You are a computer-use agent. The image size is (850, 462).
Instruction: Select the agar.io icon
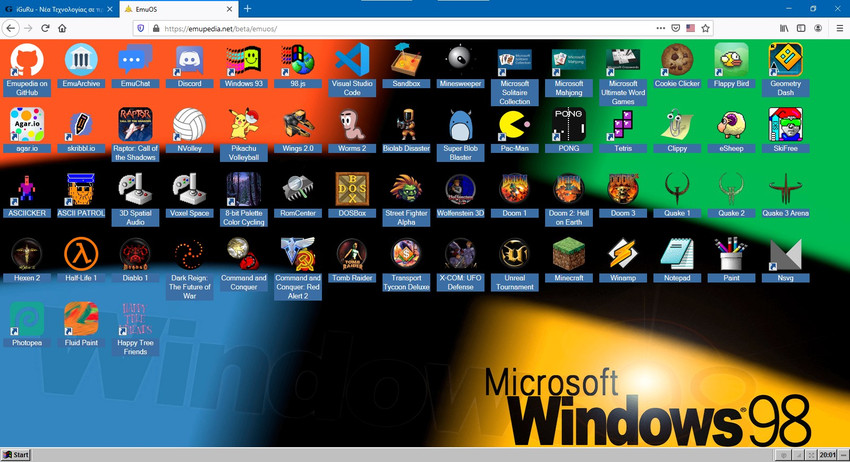(x=27, y=124)
